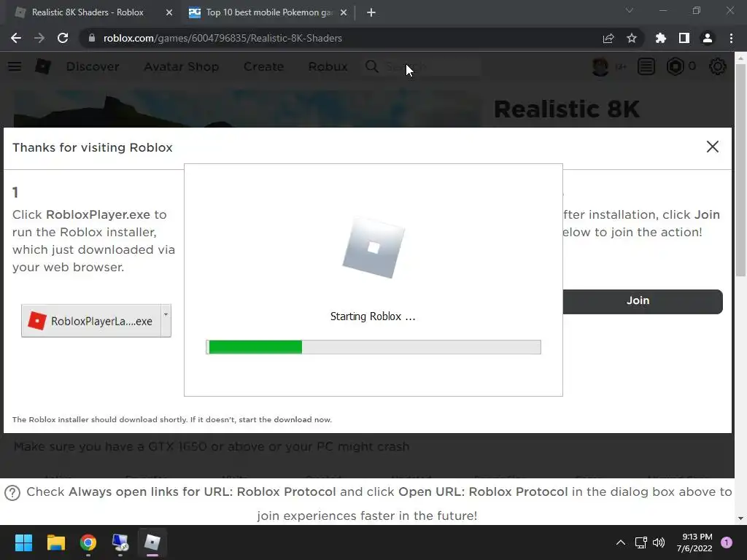Close the Realistic 8K Shaders tab
The width and height of the screenshot is (747, 560).
(169, 12)
